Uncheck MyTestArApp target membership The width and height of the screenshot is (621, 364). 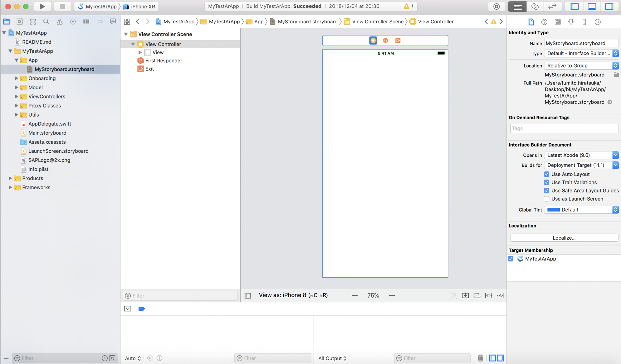pos(511,259)
